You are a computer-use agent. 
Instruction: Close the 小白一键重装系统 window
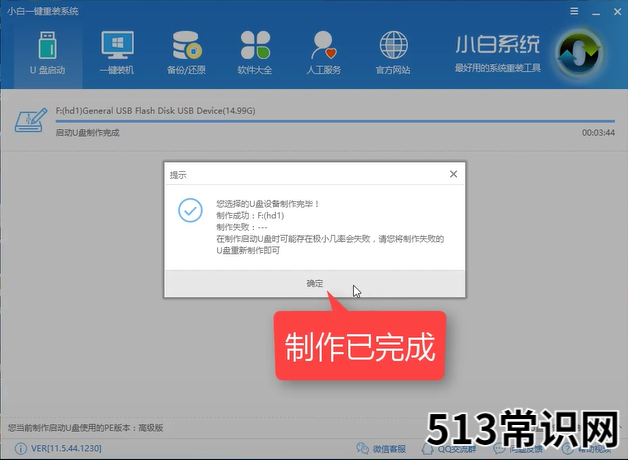(618, 12)
